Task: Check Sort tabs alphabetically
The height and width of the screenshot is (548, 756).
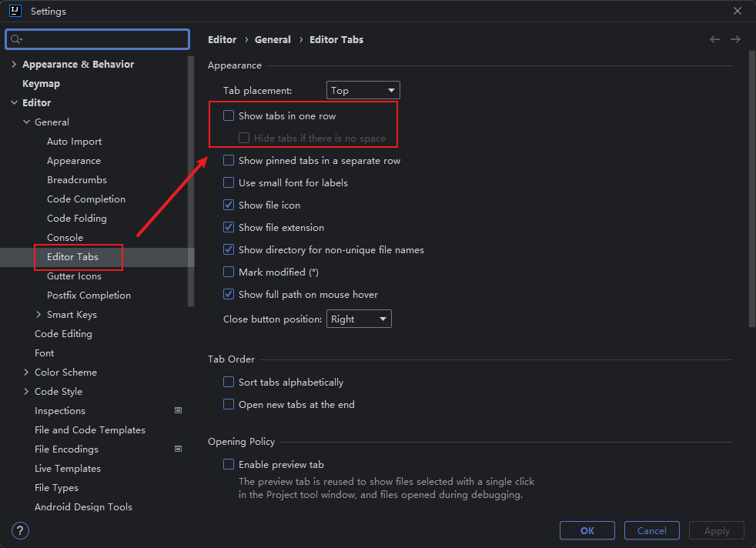Action: [x=229, y=383]
